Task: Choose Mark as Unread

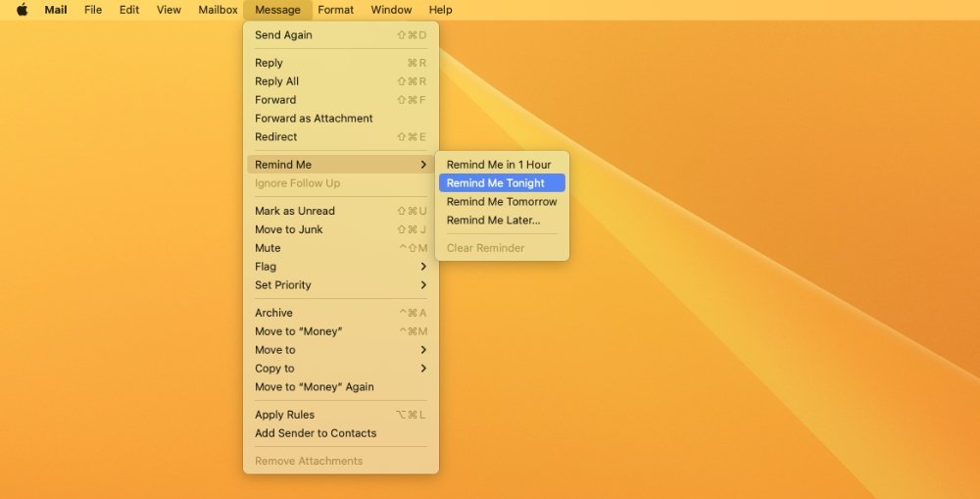Action: point(341,211)
